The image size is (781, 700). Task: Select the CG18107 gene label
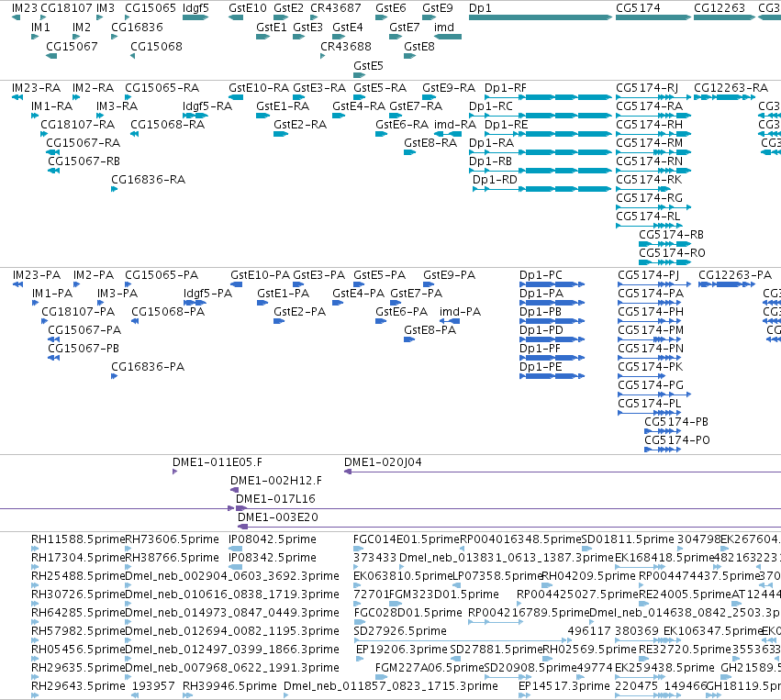[x=66, y=8]
